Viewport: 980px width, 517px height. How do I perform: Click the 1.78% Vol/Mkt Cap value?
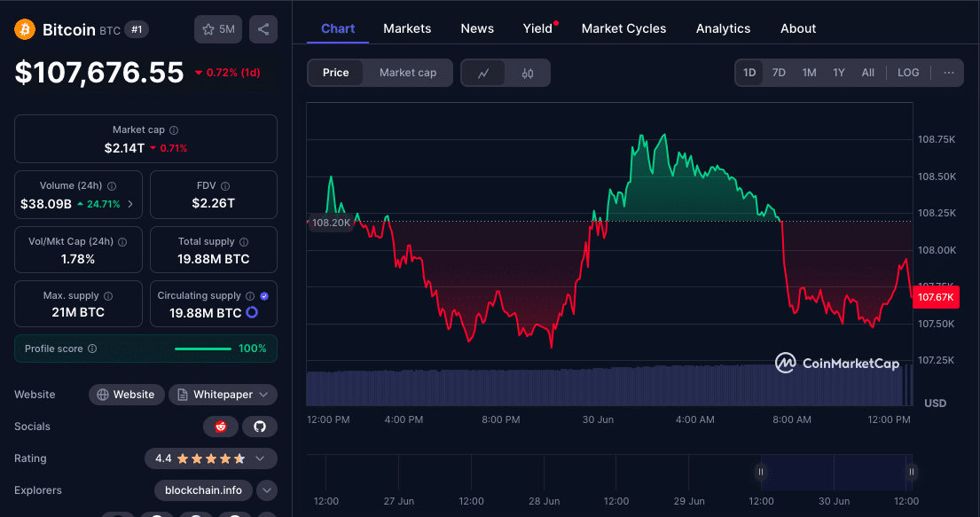pos(77,259)
